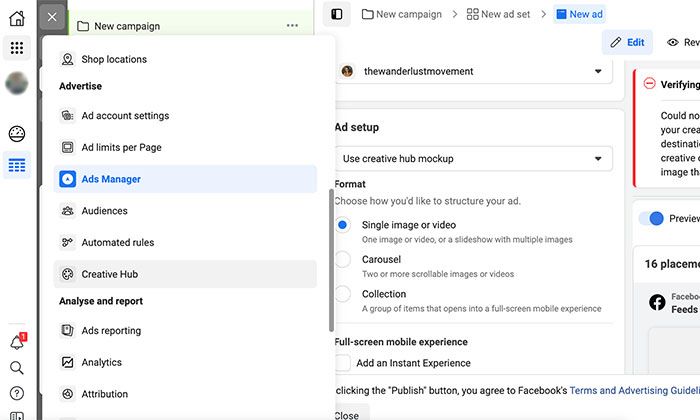The width and height of the screenshot is (700, 420).
Task: Click the Shop locations pin icon
Action: (x=67, y=59)
